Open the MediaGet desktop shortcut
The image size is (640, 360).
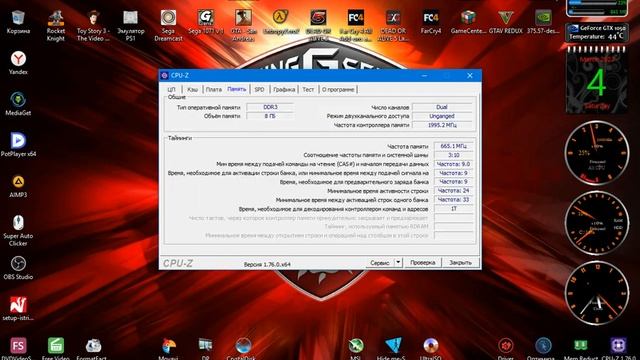tap(18, 104)
